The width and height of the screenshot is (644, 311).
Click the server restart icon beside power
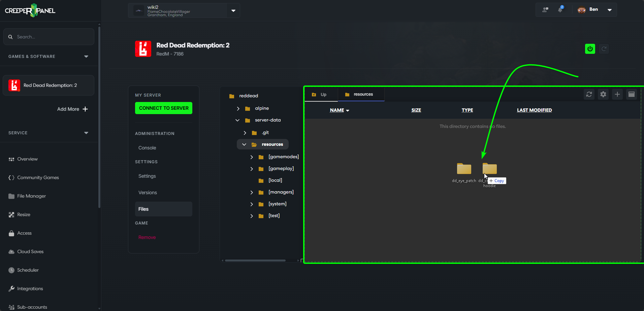click(x=604, y=48)
